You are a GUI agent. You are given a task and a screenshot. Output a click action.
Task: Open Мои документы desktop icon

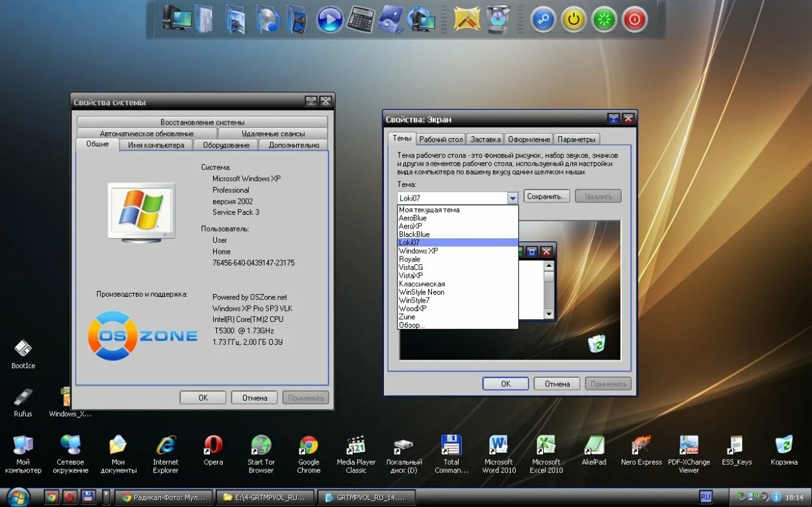pos(118,454)
